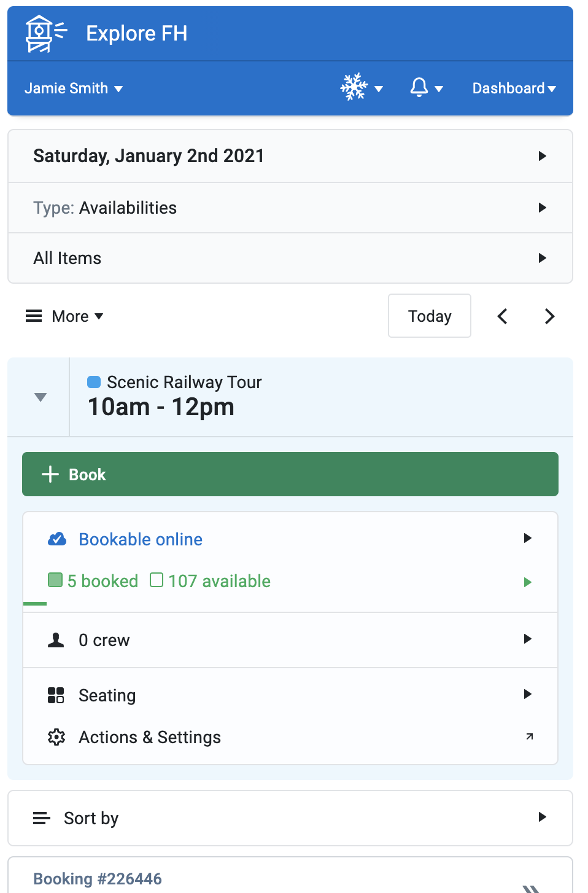Open the Jamie Smith user menu
Screen dimensions: 588x893
[x=74, y=88]
